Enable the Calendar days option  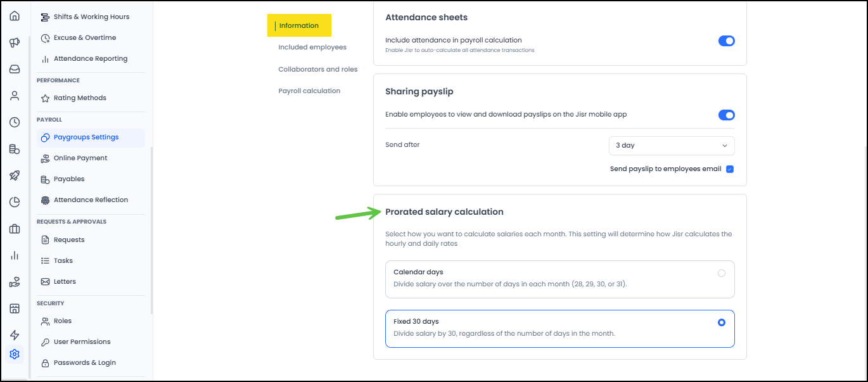tap(721, 272)
